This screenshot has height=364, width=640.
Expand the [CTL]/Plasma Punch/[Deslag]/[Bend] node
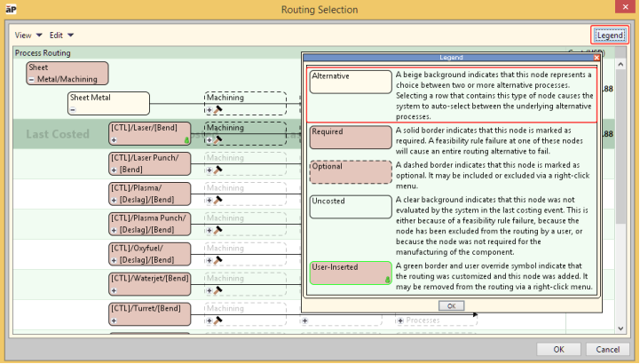click(114, 230)
